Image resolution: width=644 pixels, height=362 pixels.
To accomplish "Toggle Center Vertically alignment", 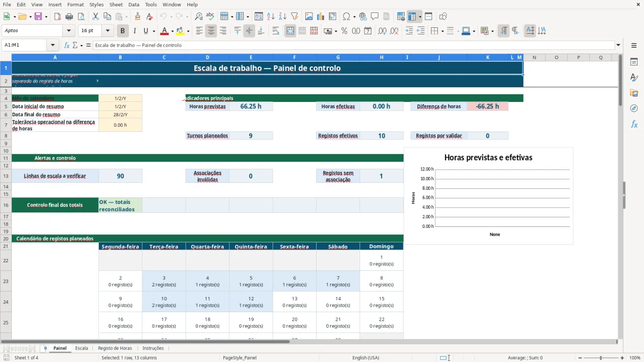I will click(249, 31).
